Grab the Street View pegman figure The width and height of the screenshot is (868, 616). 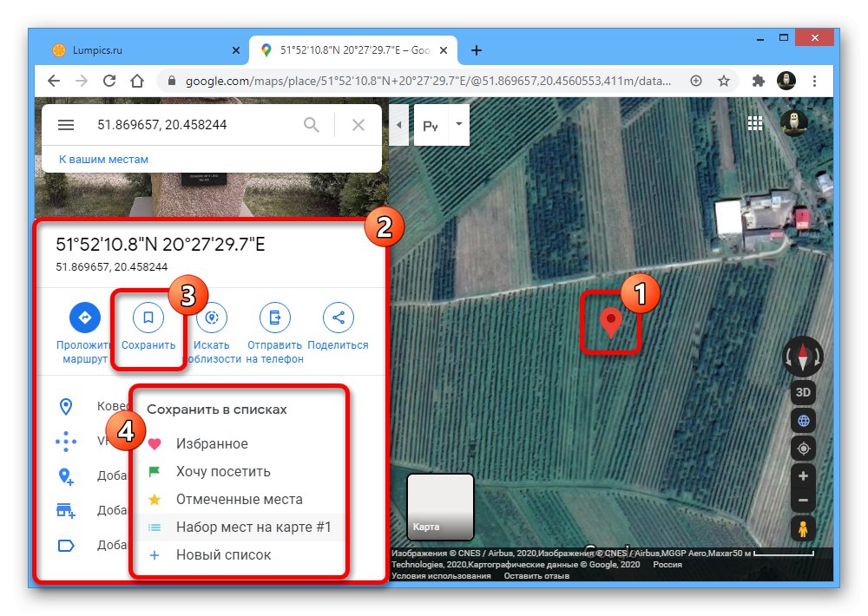[x=803, y=528]
